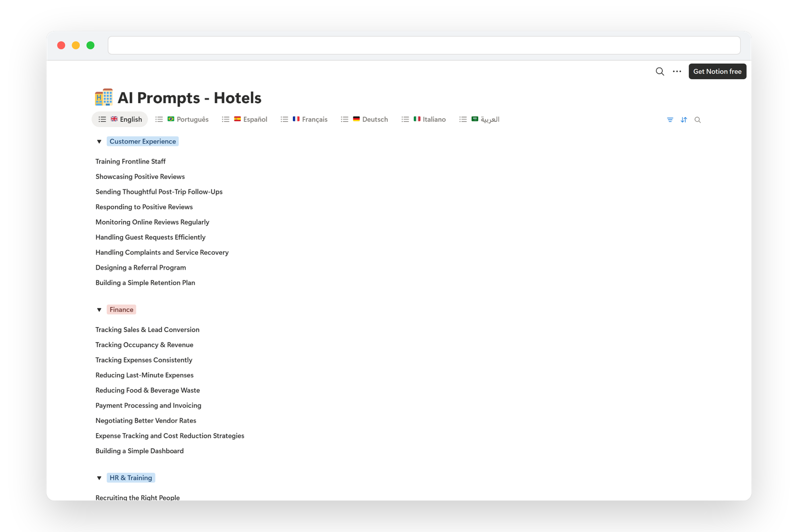This screenshot has width=798, height=532.
Task: Open search via top magnifier icon
Action: pos(660,71)
